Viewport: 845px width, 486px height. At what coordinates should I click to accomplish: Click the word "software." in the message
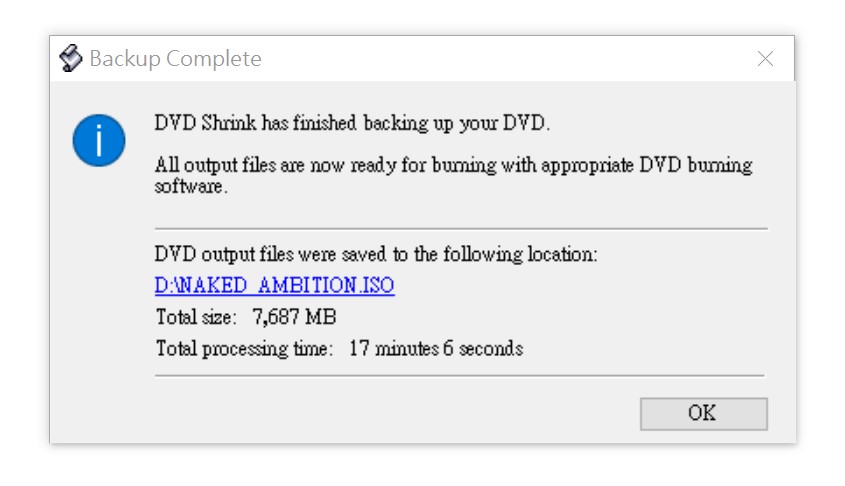pyautogui.click(x=186, y=187)
